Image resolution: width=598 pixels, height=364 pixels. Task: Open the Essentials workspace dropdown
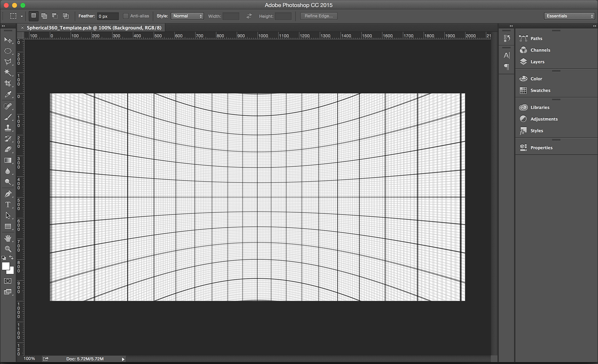pos(569,16)
